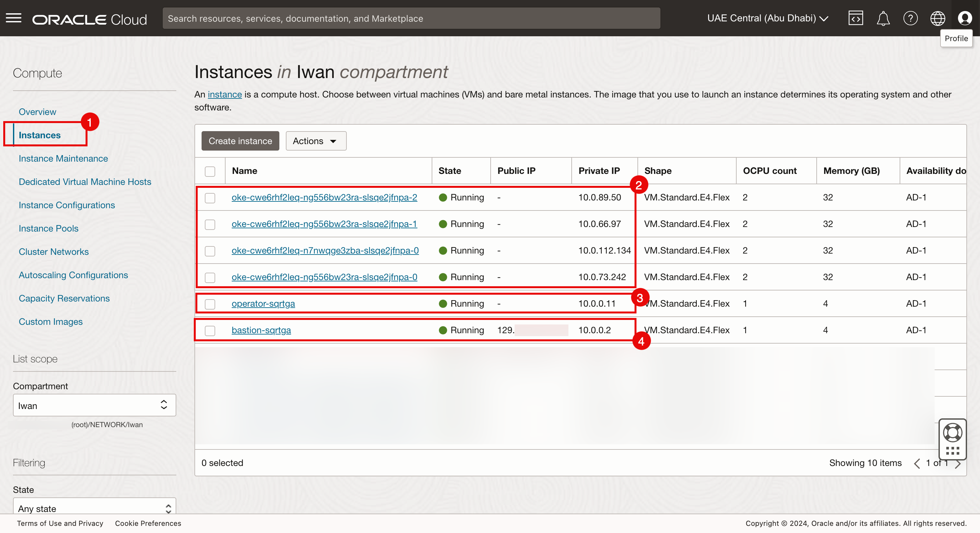Expand the Actions dropdown
The width and height of the screenshot is (980, 533).
[x=316, y=141]
